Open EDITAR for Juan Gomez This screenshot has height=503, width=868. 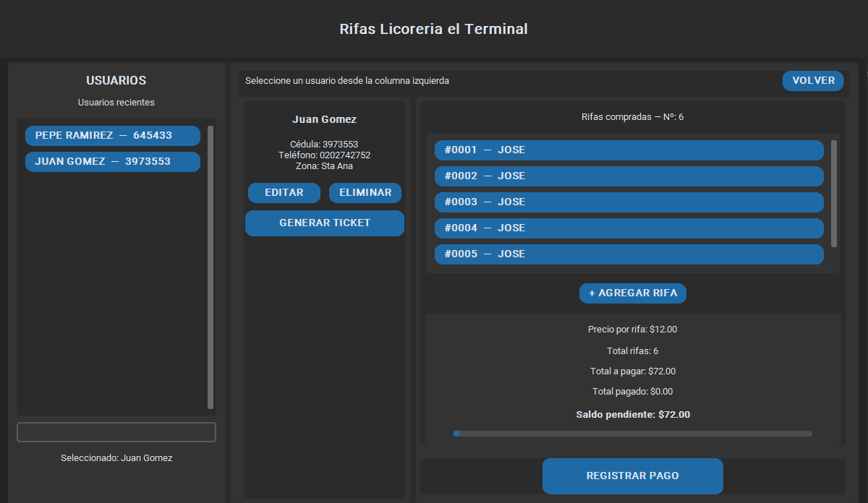coord(284,193)
